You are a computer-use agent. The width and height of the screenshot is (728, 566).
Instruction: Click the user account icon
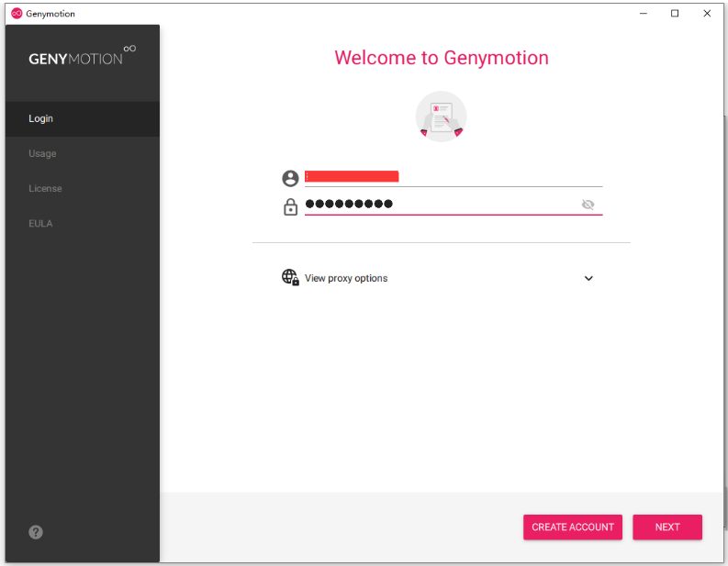(x=290, y=178)
